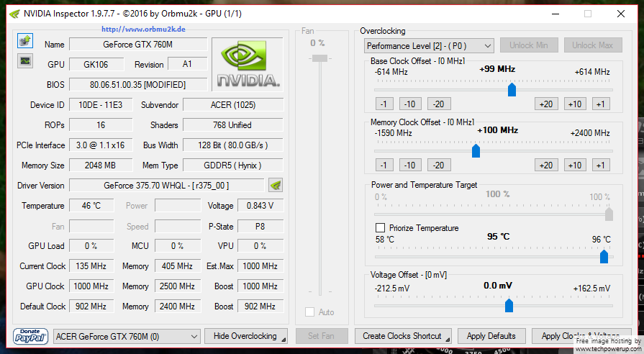This screenshot has width=644, height=354.
Task: Open the sensor monitoring graph icon
Action: point(25,60)
